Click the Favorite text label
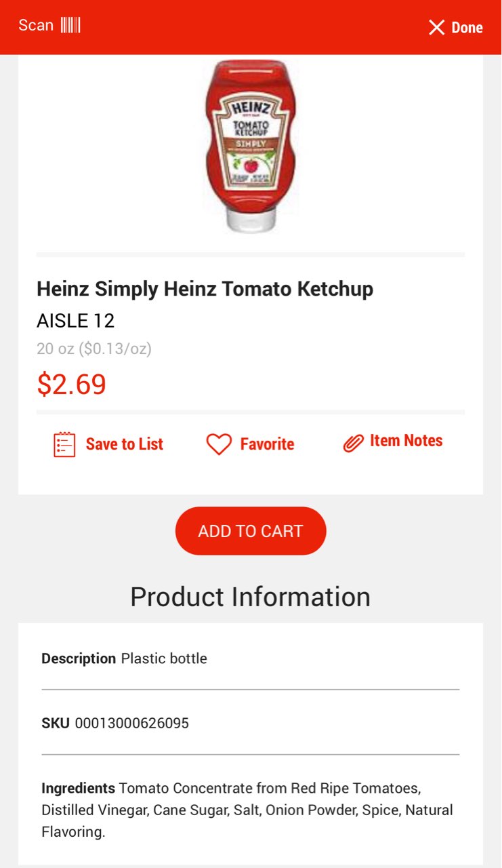The width and height of the screenshot is (502, 868). pyautogui.click(x=267, y=444)
